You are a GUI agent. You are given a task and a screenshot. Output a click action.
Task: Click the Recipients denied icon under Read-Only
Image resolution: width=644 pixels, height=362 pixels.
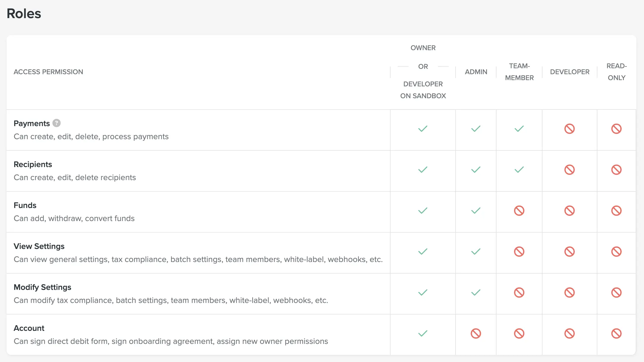pyautogui.click(x=616, y=170)
